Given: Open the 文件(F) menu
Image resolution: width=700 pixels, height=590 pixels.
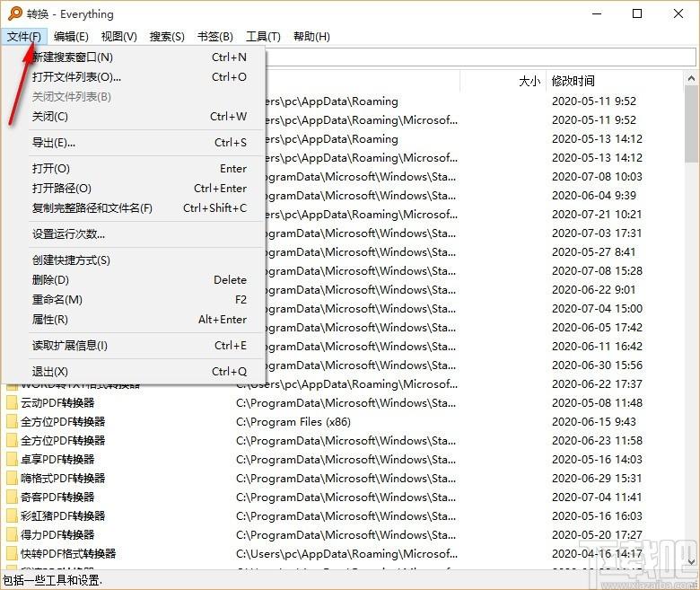Looking at the screenshot, I should tap(24, 37).
